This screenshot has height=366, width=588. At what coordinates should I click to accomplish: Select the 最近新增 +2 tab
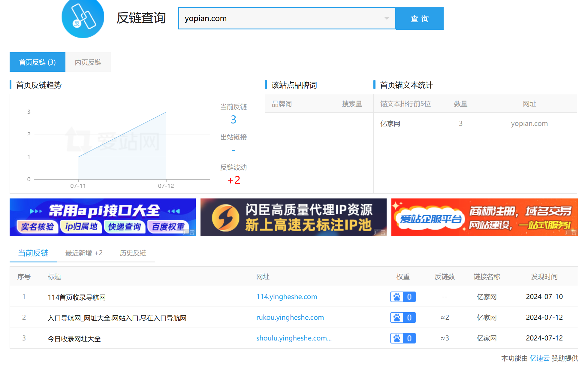[84, 253]
